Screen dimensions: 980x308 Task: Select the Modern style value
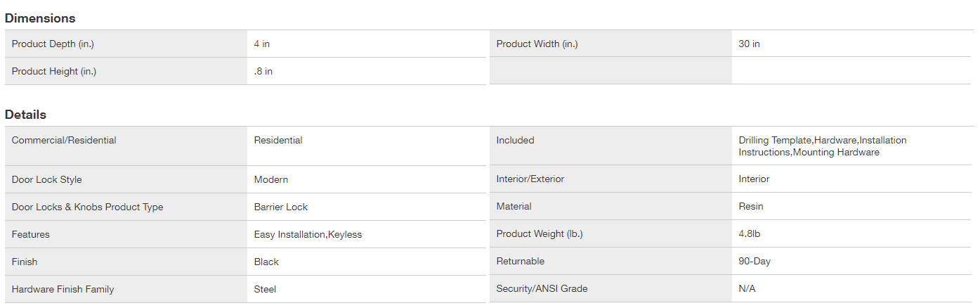click(x=271, y=179)
